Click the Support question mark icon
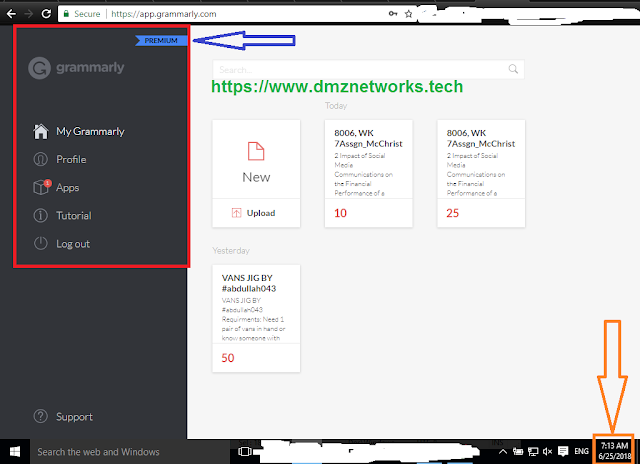The image size is (640, 464). (40, 416)
